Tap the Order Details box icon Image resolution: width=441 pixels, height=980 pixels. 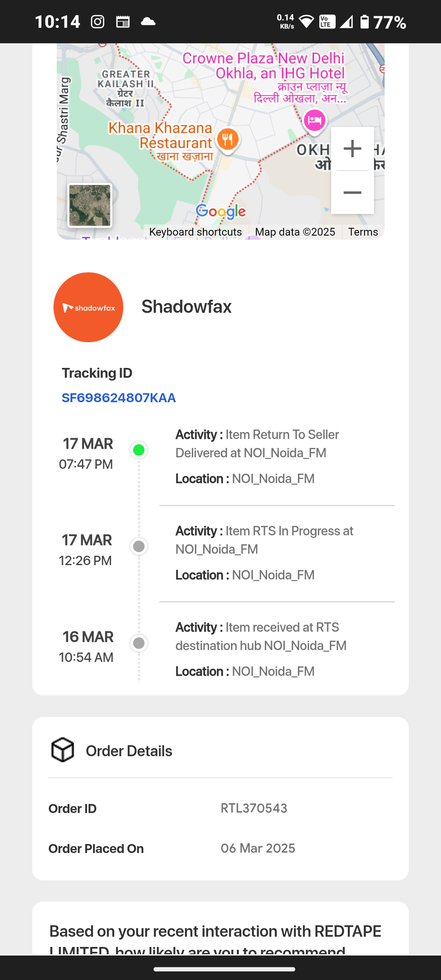coord(62,750)
